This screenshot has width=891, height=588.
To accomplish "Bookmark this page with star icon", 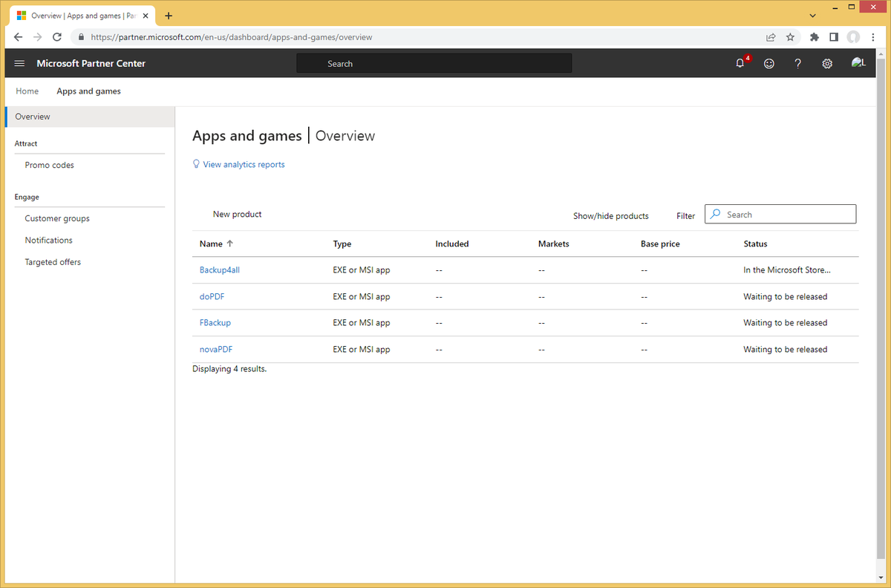I will 790,37.
